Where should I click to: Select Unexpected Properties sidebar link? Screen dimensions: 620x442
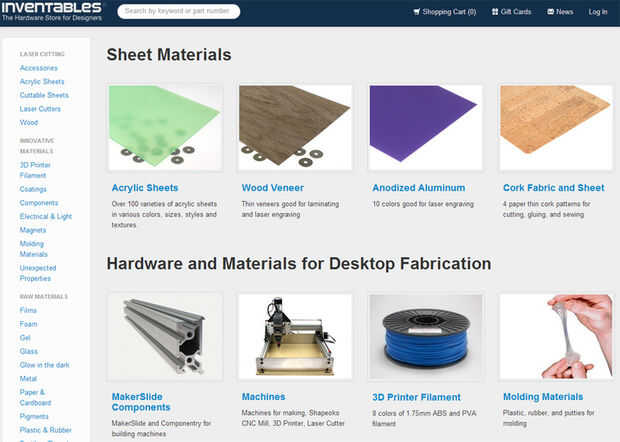click(x=38, y=273)
